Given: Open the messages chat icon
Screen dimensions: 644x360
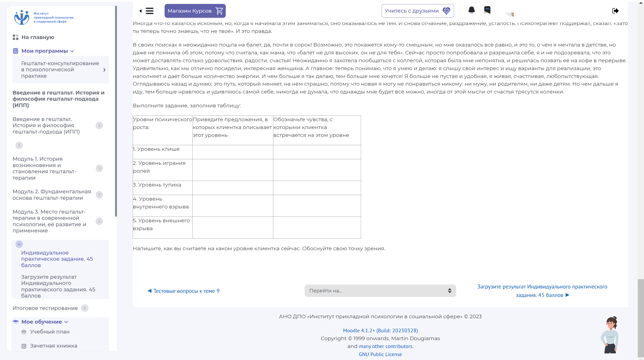Looking at the screenshot, I should (x=487, y=10).
